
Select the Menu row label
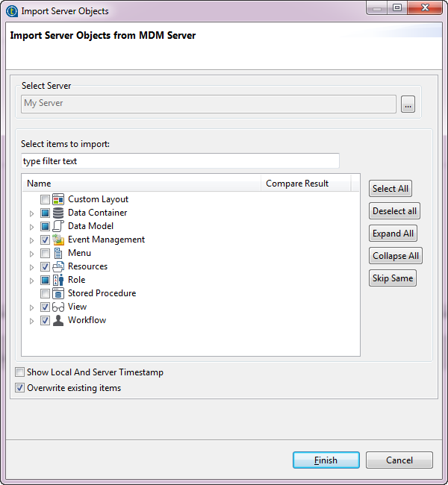click(x=80, y=253)
